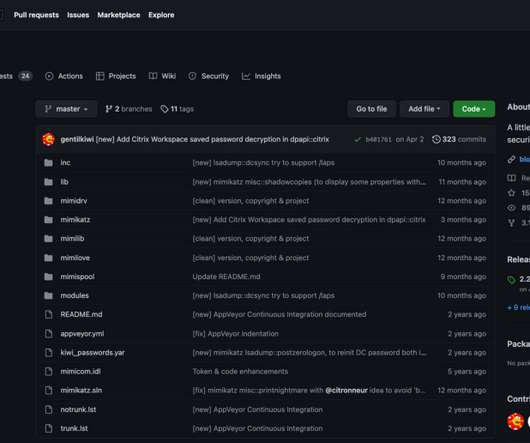Click the file icon for README.md

(x=49, y=315)
